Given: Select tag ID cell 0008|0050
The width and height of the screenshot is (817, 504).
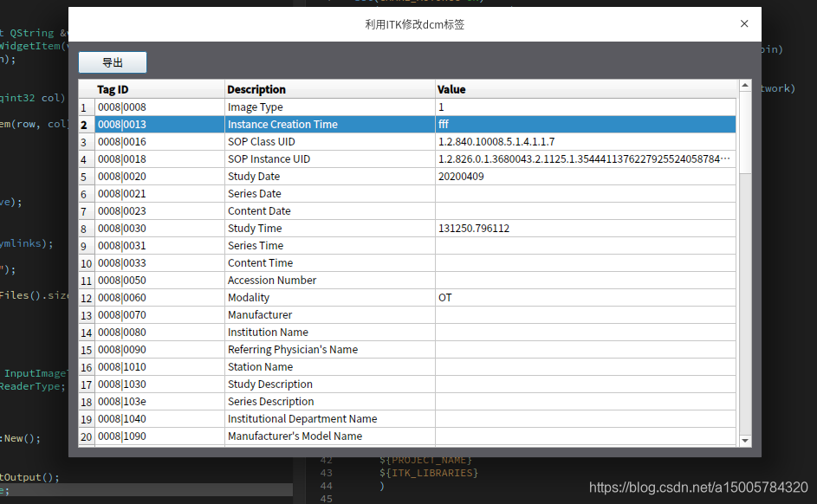Looking at the screenshot, I should click(x=160, y=280).
